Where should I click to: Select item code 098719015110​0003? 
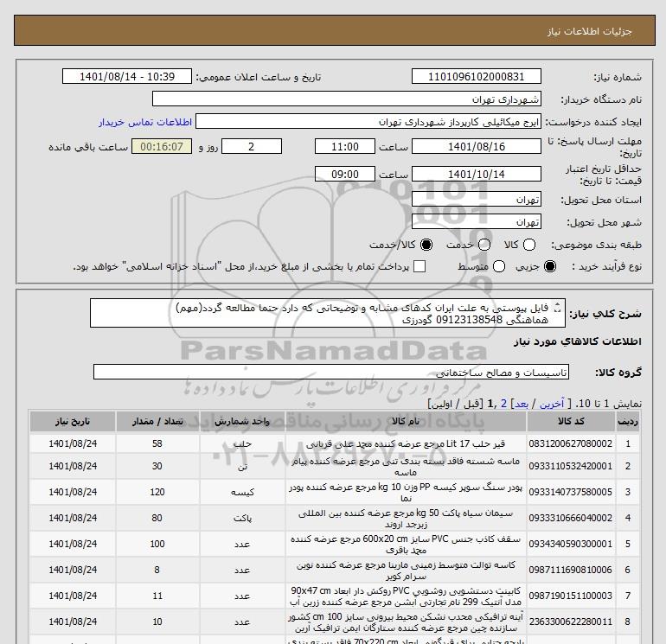click(571, 596)
